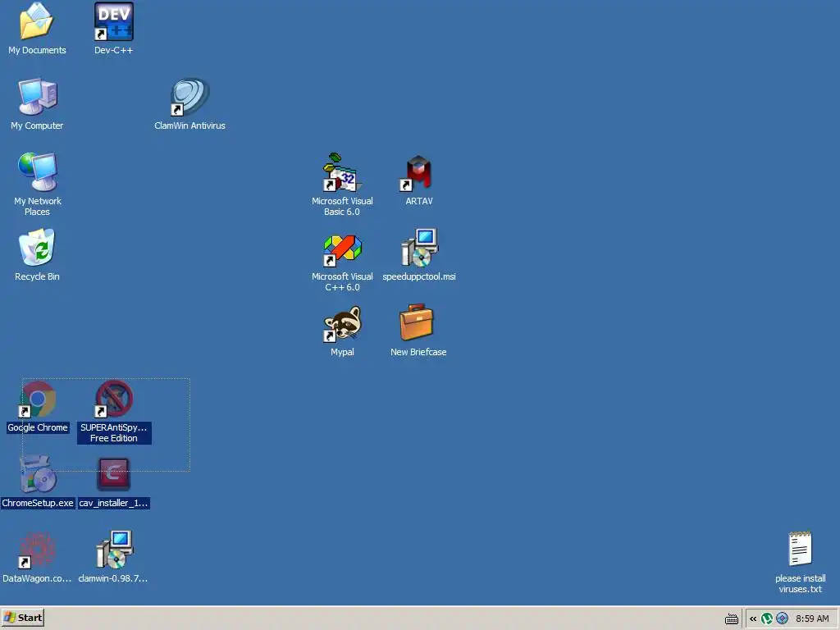Click the 8:59 AM taskbar clock
This screenshot has width=840, height=630.
click(812, 619)
